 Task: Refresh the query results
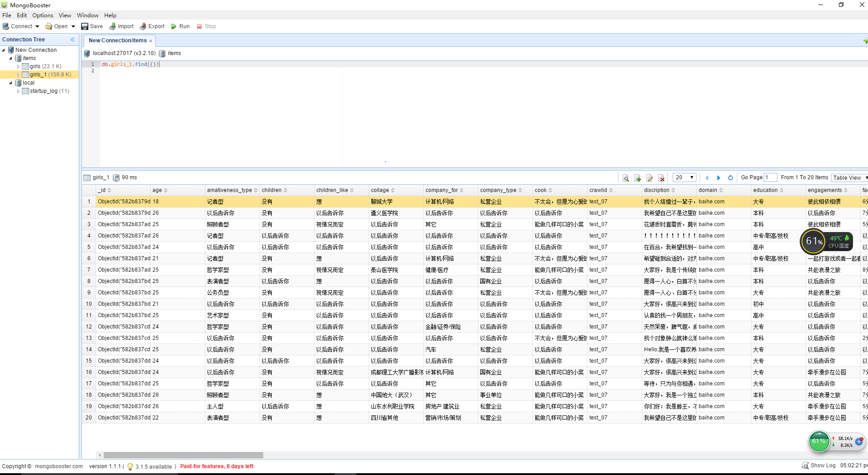pos(731,178)
